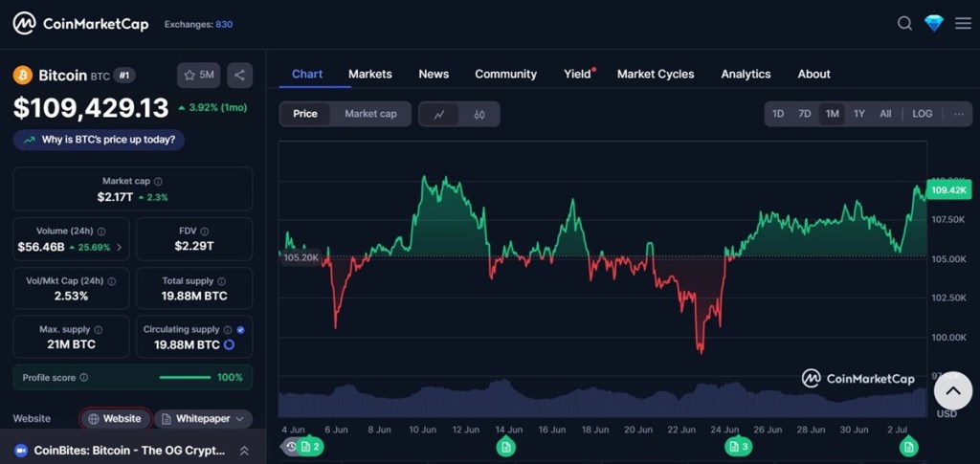Switch to candlestick chart icon
Image resolution: width=980 pixels, height=464 pixels.
tap(479, 114)
